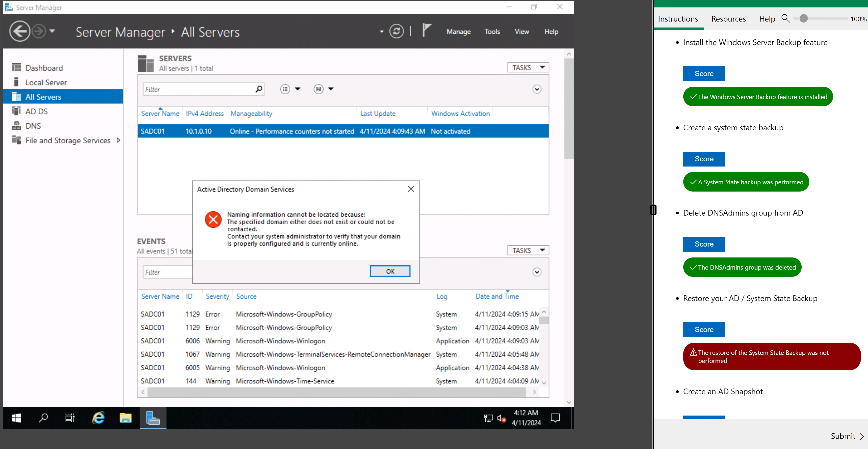The height and width of the screenshot is (449, 868).
Task: Open the Tools menu
Action: (x=492, y=32)
